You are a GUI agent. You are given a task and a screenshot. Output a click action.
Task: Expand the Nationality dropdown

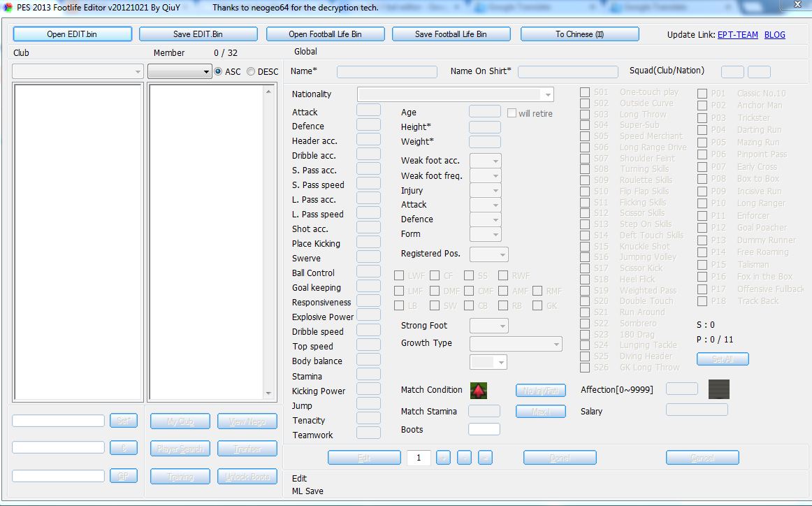point(455,94)
